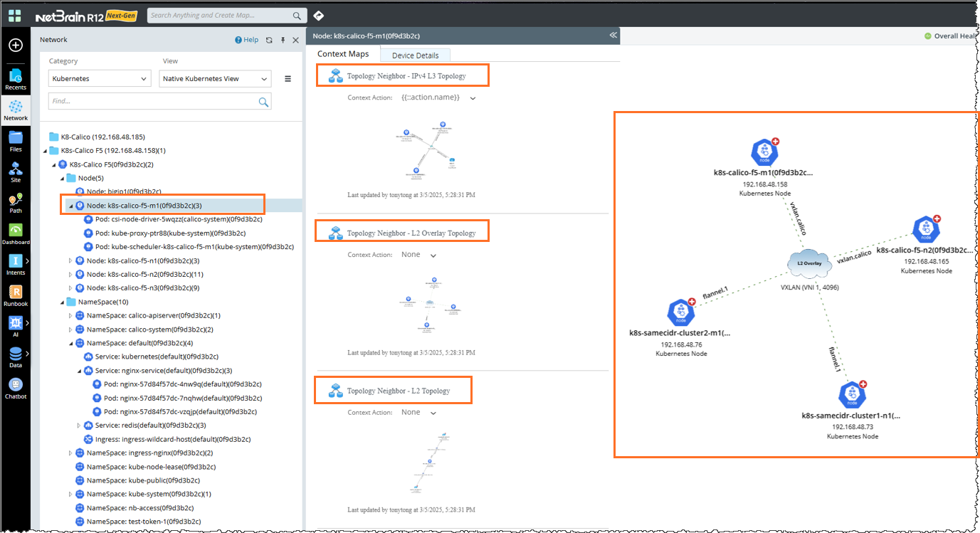Select Ingress: ingress-wildcard-host in tree
Screen dimensions: 980x533
click(167, 440)
